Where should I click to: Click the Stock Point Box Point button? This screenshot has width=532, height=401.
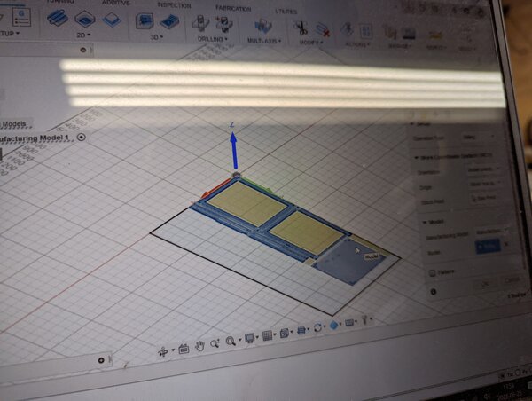point(484,198)
